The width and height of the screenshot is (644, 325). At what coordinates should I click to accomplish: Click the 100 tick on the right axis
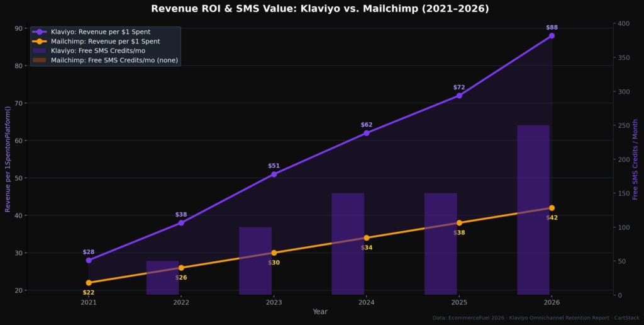tap(624, 227)
